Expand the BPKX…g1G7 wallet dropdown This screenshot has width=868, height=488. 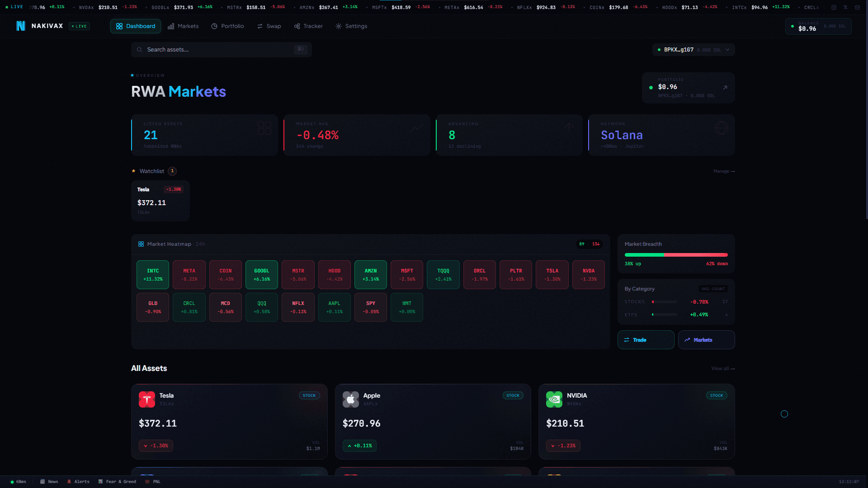[x=693, y=50]
